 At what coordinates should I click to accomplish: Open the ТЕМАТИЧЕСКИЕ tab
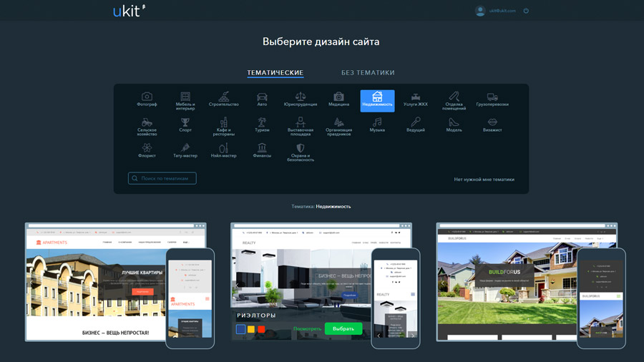tap(275, 73)
